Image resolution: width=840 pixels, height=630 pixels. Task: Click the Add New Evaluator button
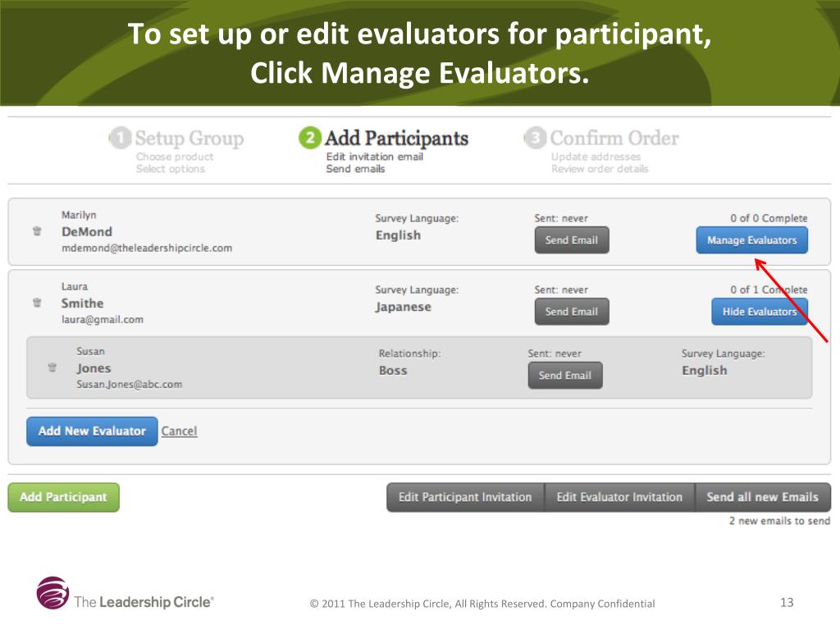click(92, 431)
